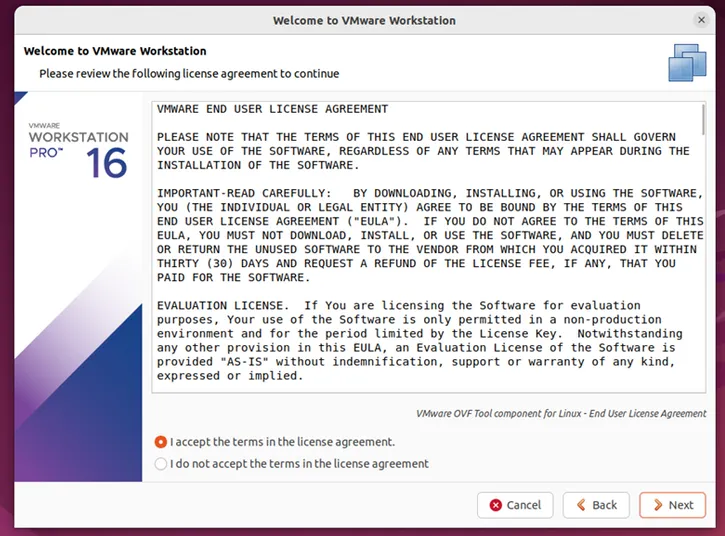Click the "expressed or implied." line
The width and height of the screenshot is (725, 536).
point(230,376)
